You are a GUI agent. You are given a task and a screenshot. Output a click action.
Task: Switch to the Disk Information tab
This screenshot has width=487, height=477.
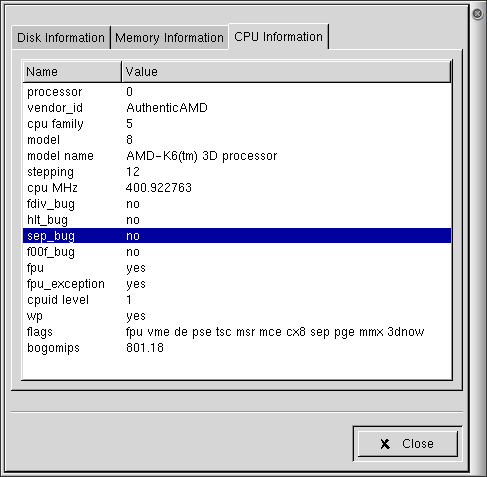61,37
